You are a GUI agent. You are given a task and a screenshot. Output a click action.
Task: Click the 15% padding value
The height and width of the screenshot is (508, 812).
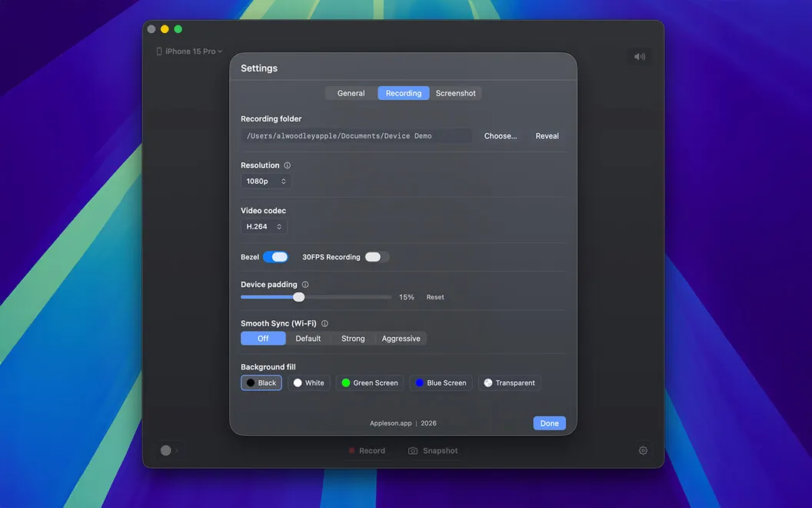[407, 297]
